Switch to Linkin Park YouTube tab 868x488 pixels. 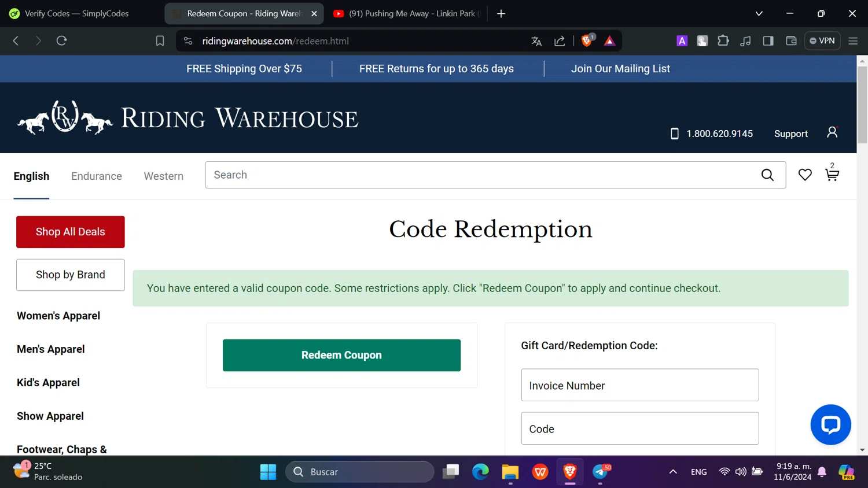pyautogui.click(x=407, y=13)
